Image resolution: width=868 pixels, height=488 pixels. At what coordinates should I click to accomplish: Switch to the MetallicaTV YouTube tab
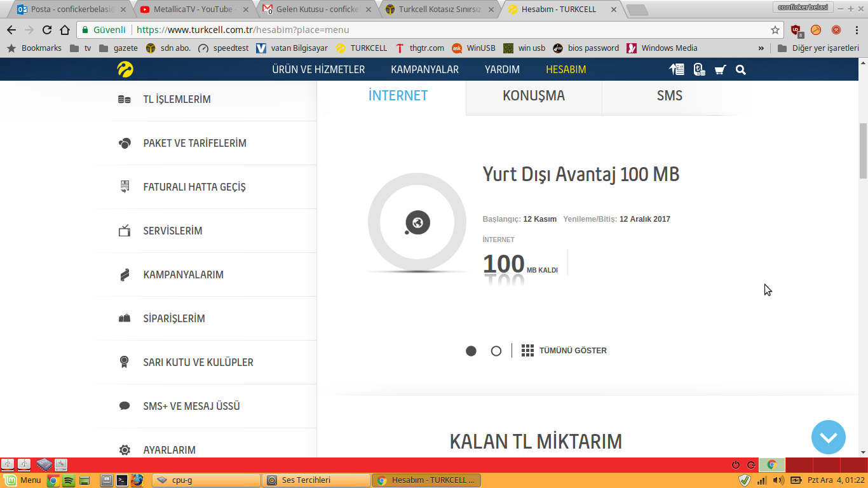194,10
